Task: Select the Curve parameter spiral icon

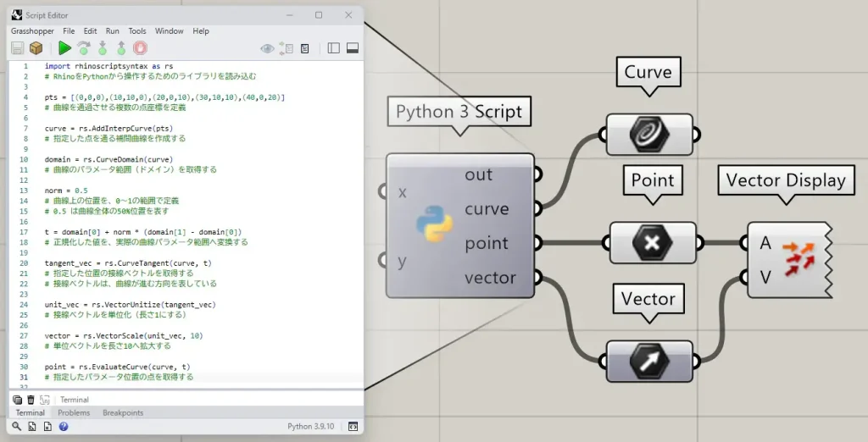Action: [649, 135]
